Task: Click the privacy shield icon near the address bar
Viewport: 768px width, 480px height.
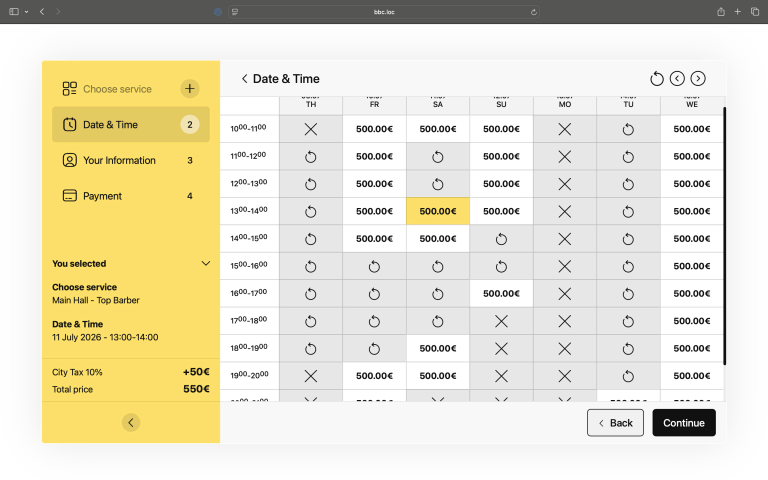Action: pyautogui.click(x=218, y=12)
